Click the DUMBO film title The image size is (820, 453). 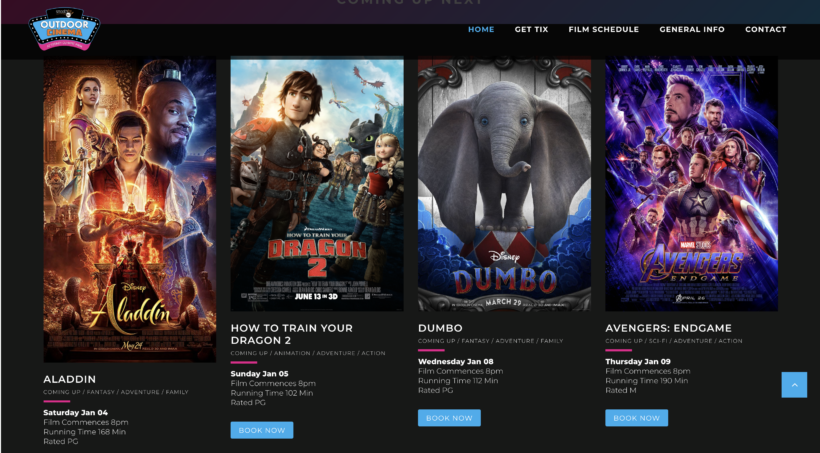(x=440, y=328)
